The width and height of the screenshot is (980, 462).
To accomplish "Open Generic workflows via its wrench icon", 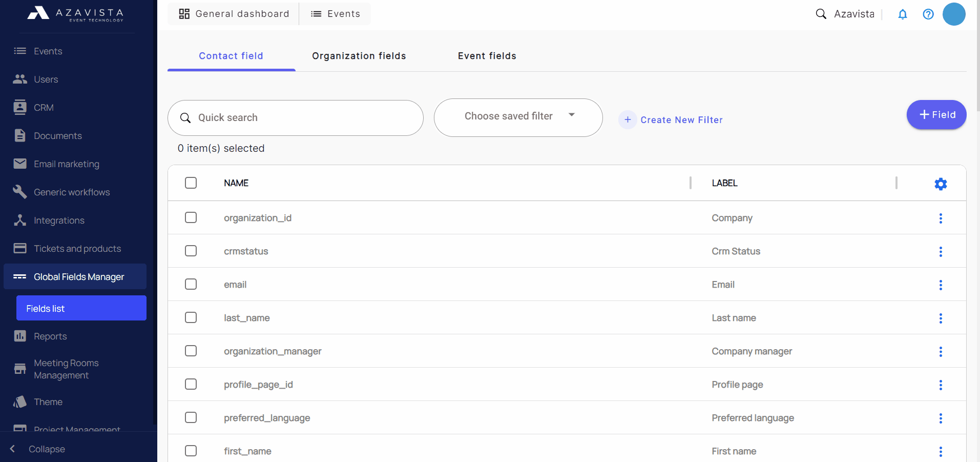I will pyautogui.click(x=20, y=192).
